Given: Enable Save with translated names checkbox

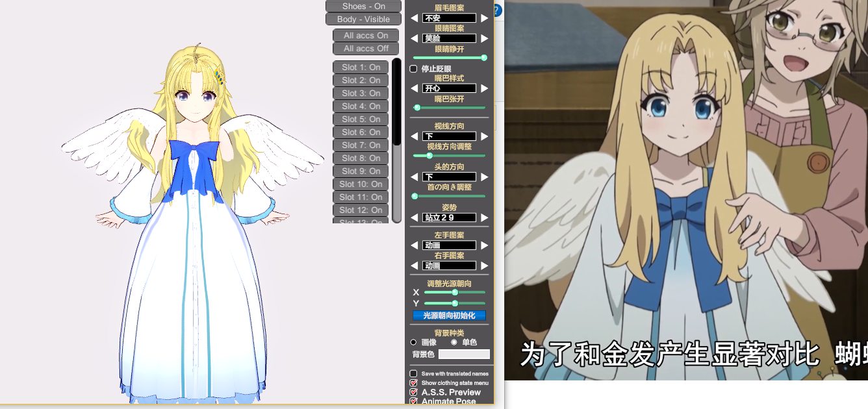Looking at the screenshot, I should click(413, 374).
